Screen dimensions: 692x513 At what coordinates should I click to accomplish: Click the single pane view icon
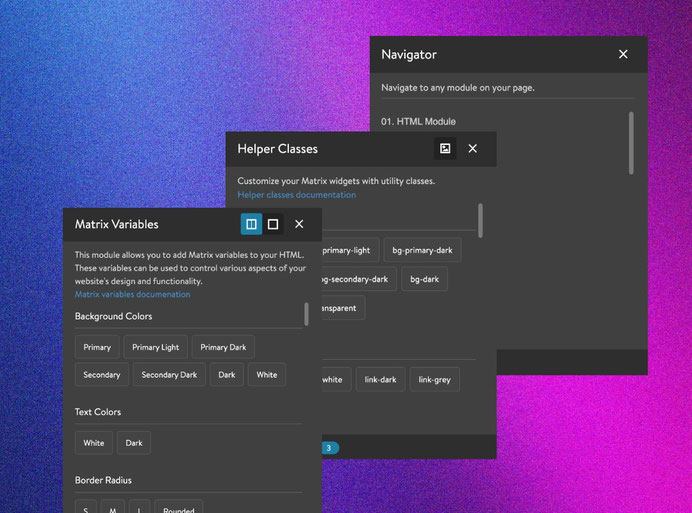pyautogui.click(x=273, y=224)
